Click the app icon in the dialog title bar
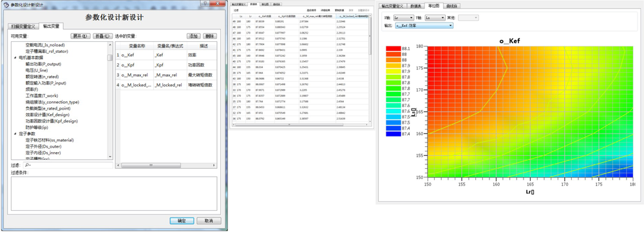The width and height of the screenshot is (644, 232). point(6,4)
